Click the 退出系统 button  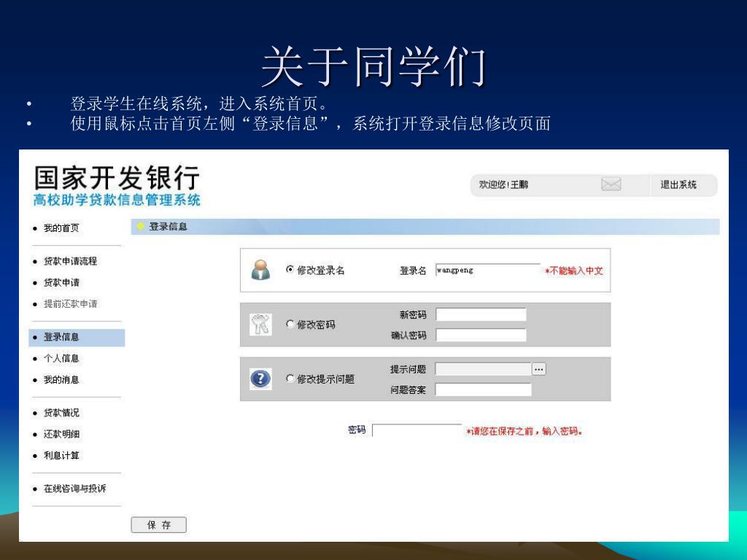pyautogui.click(x=678, y=185)
